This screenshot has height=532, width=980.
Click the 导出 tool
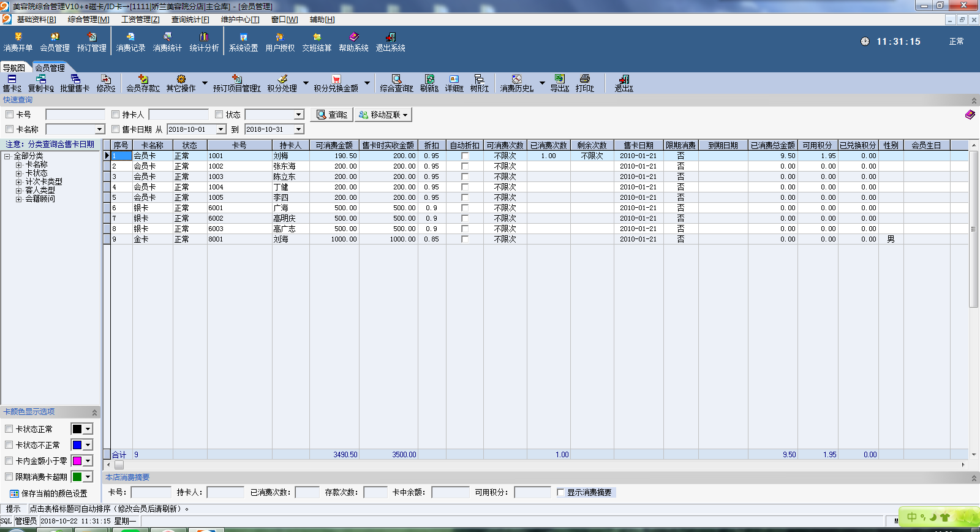560,83
